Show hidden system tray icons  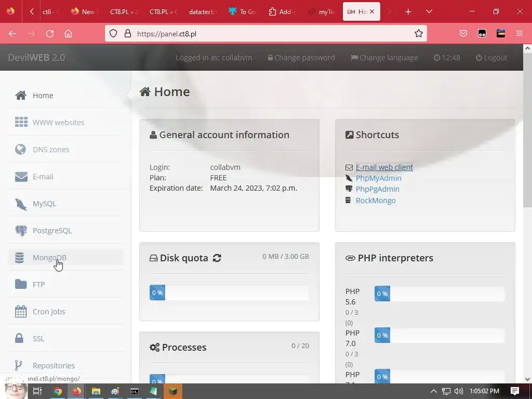tap(434, 391)
